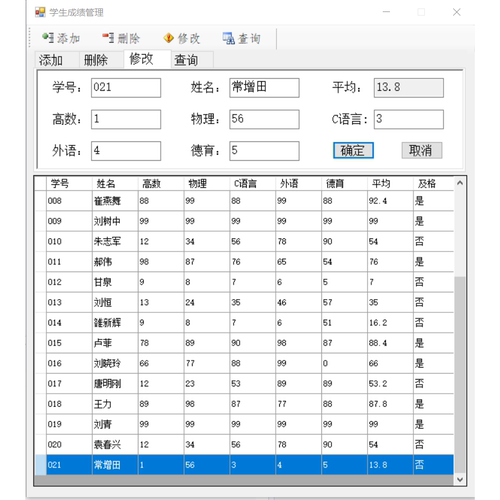The height and width of the screenshot is (500, 500).
Task: Click the row header of row 021
Action: [40, 465]
